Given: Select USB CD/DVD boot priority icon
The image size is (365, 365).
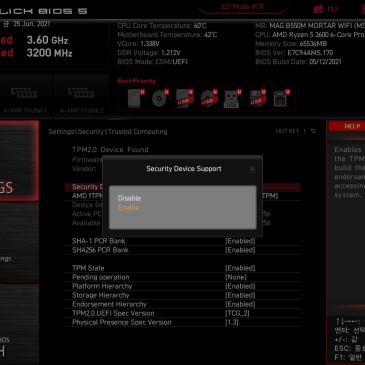Looking at the screenshot, I should coord(209,98).
